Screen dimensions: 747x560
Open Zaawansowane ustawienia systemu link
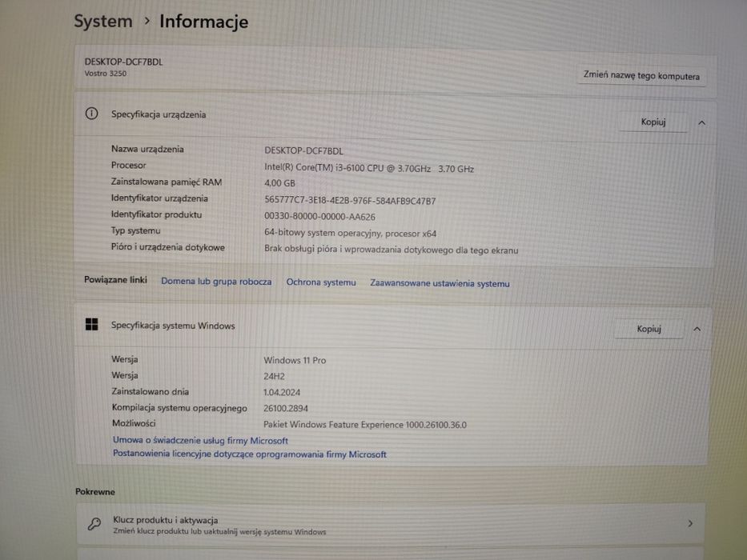click(x=440, y=283)
